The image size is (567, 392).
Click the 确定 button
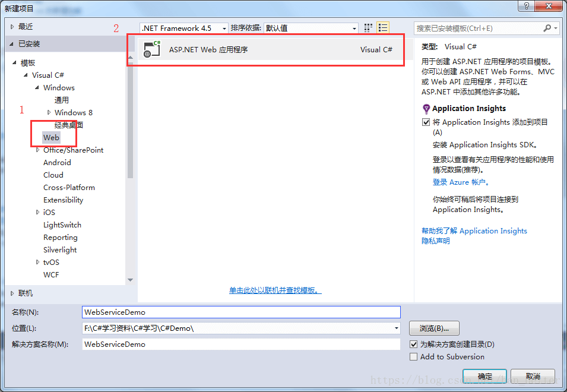[484, 376]
